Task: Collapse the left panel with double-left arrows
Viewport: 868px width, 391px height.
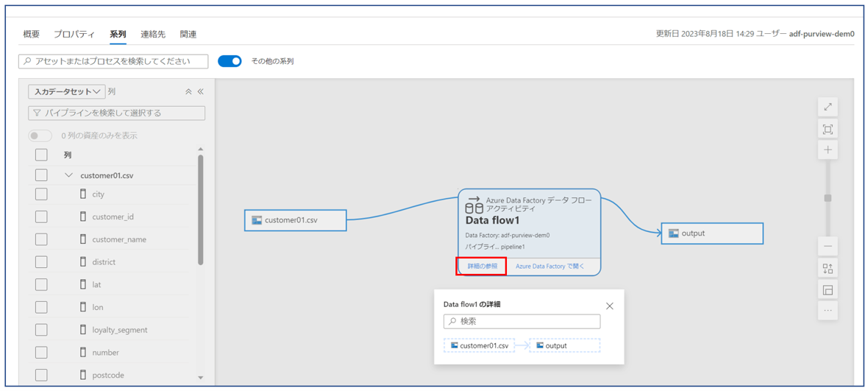Action: (x=200, y=92)
